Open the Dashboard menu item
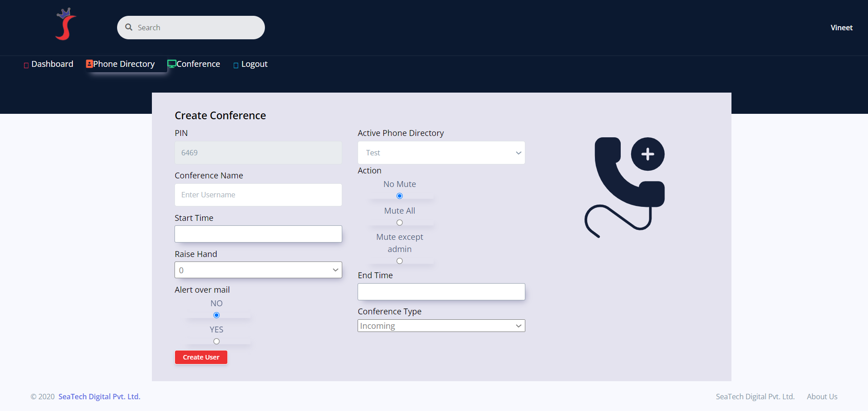This screenshot has width=868, height=411. coord(52,64)
